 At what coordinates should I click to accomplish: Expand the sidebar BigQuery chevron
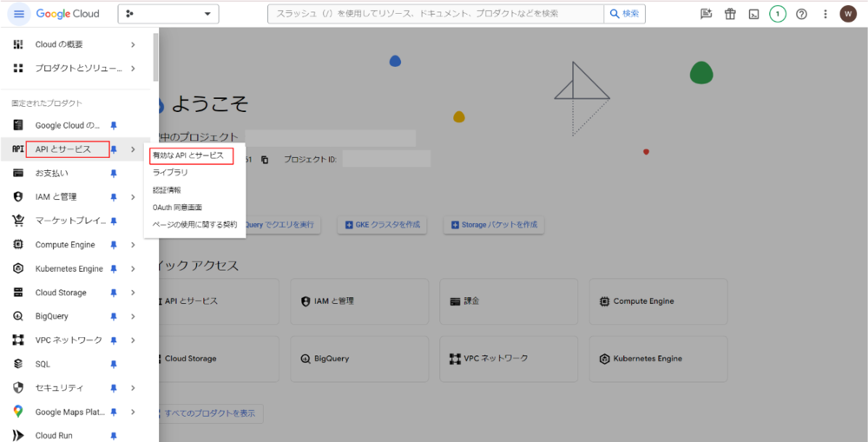coord(133,316)
